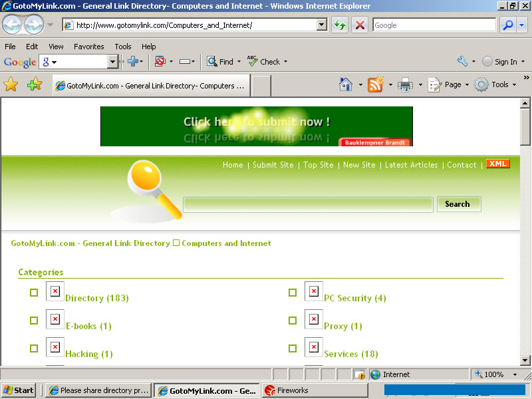
Task: Open the Contact navigation link
Action: pos(462,164)
